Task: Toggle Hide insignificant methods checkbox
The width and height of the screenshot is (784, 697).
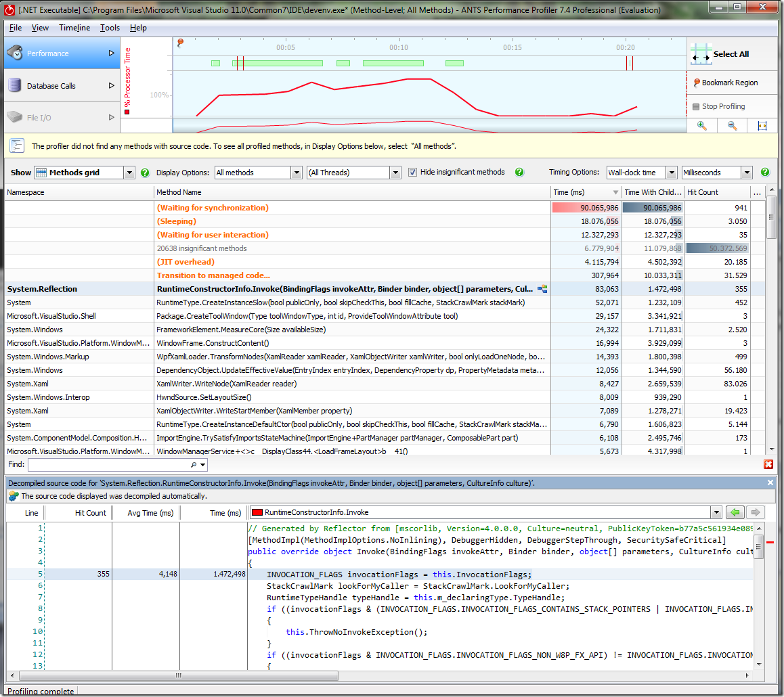Action: (412, 172)
